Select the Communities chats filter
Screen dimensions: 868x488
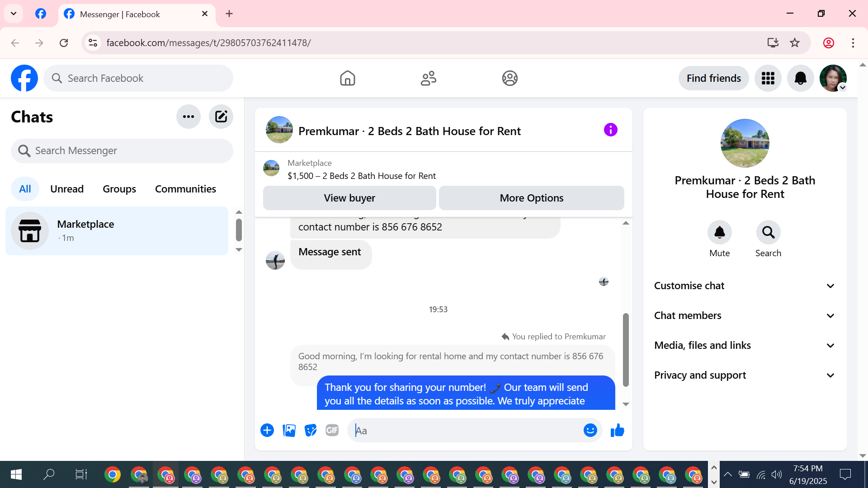[x=185, y=189]
